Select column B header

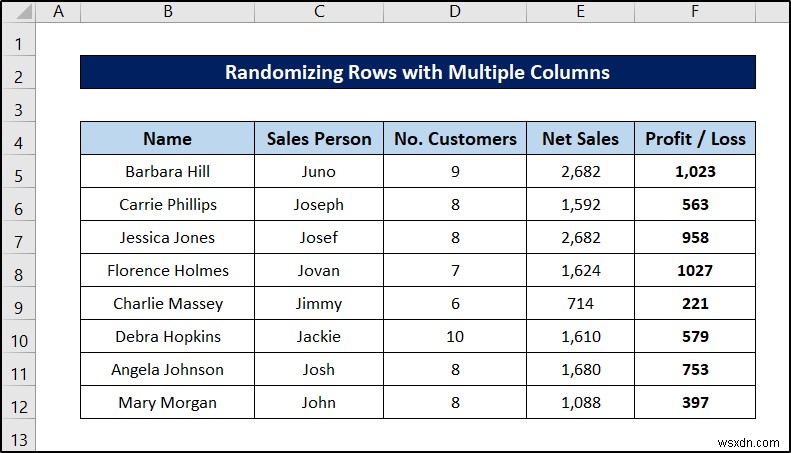167,12
